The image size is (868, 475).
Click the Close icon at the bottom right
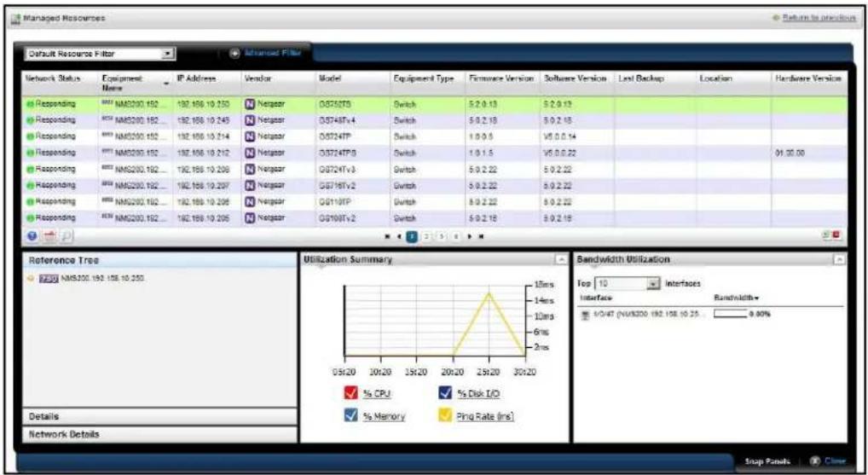tap(813, 461)
